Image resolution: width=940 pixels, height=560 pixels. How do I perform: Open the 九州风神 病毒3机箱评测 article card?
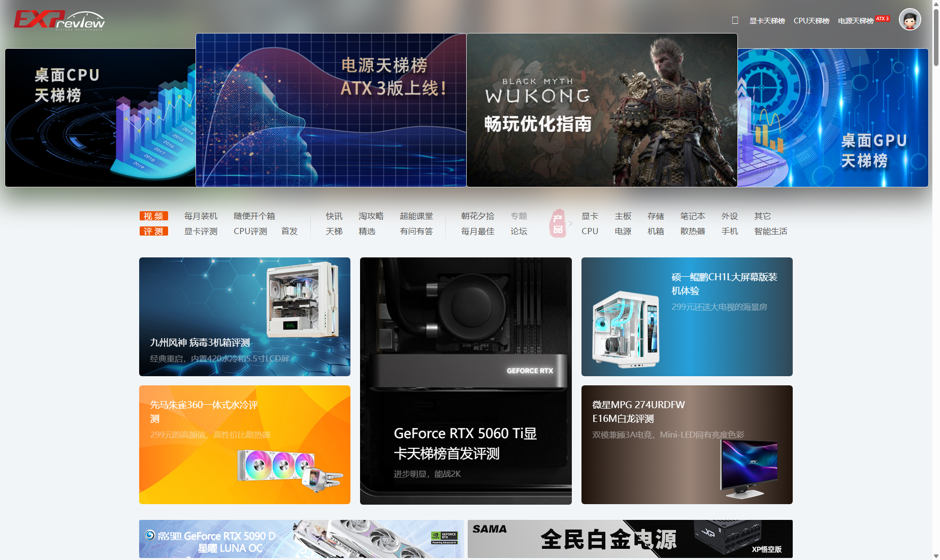pyautogui.click(x=245, y=317)
